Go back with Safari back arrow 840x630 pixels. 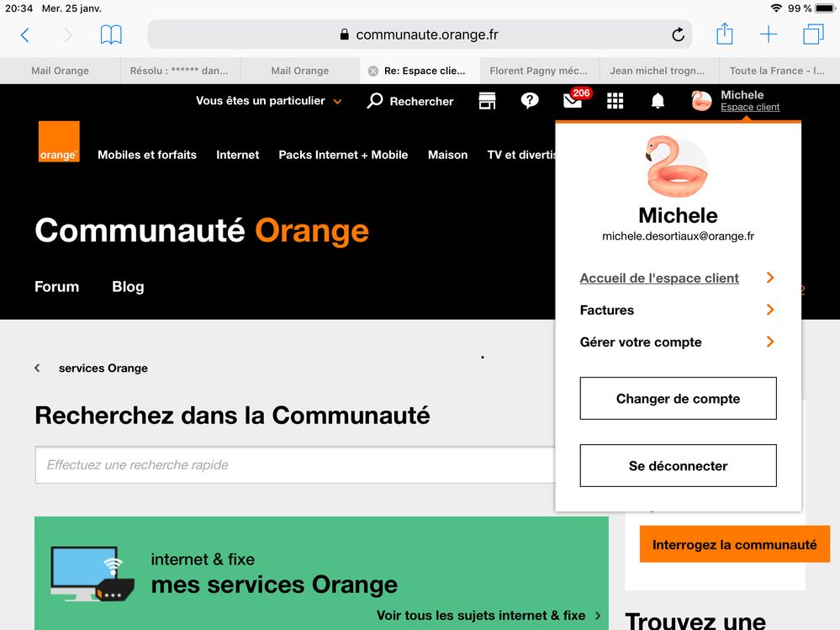24,34
